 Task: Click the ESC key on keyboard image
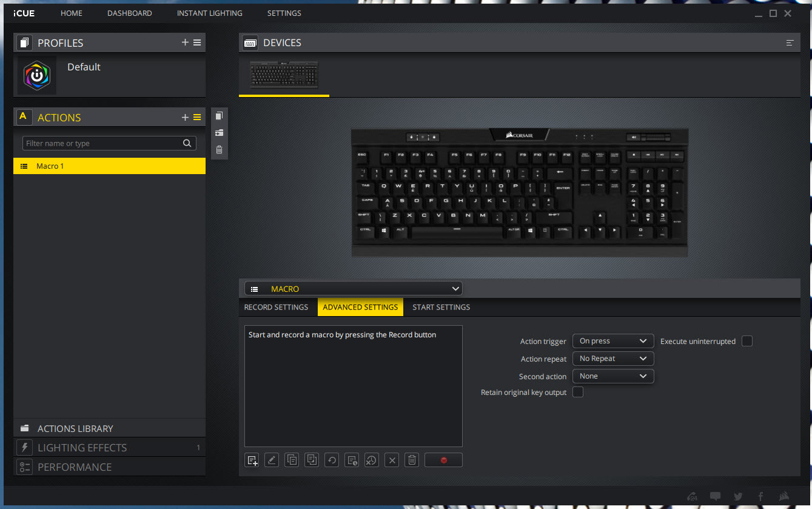[x=362, y=155]
